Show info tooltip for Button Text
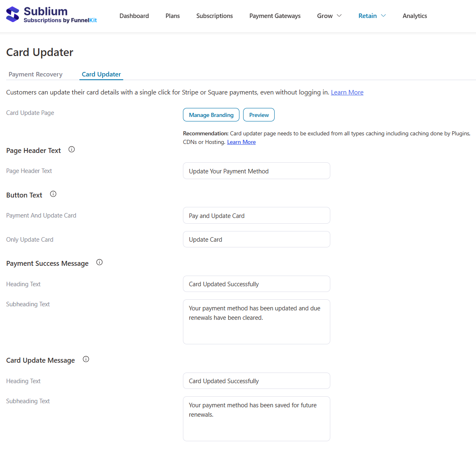This screenshot has width=476, height=449. coord(53,194)
